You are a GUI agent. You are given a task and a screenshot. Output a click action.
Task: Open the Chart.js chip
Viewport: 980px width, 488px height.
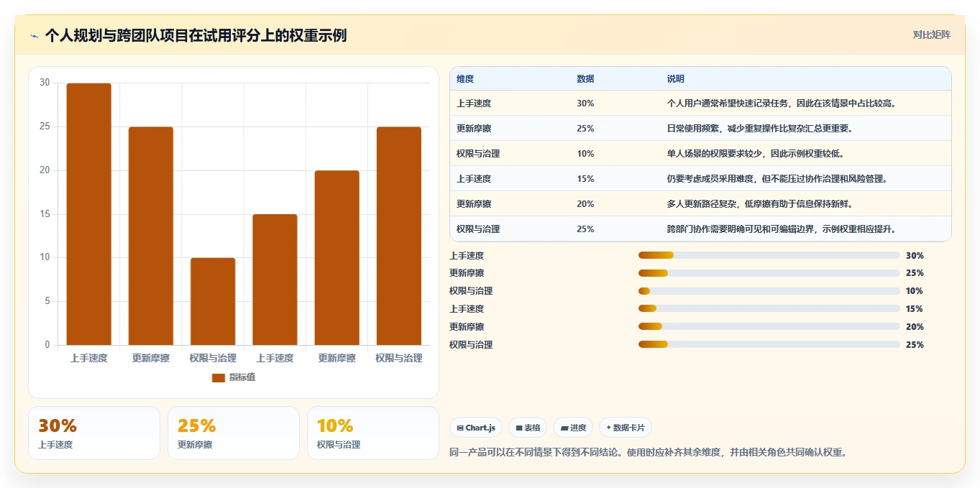[476, 428]
